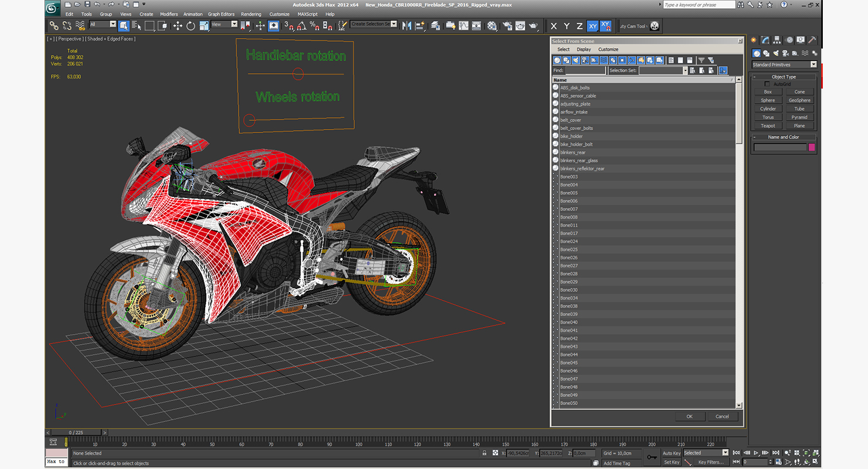Click the Auto Key button
Image resolution: width=868 pixels, height=469 pixels.
point(672,453)
